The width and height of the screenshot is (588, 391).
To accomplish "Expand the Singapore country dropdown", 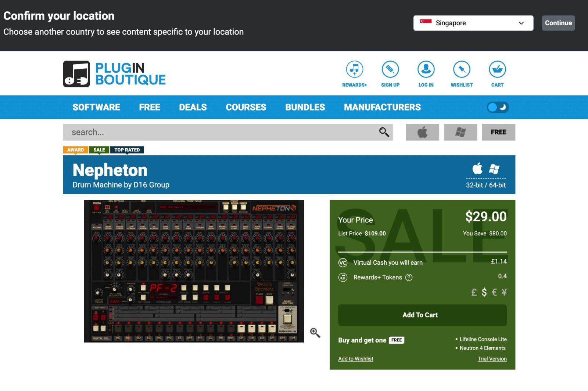I will point(473,23).
